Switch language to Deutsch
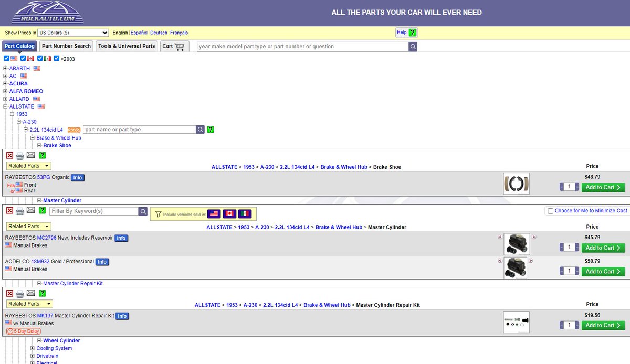 (159, 33)
